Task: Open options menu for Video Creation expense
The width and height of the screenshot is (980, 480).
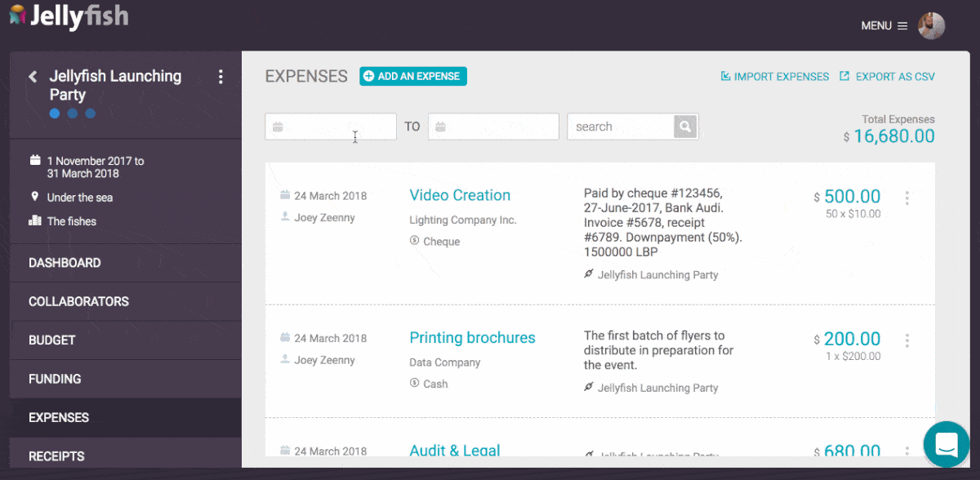Action: pos(907,198)
